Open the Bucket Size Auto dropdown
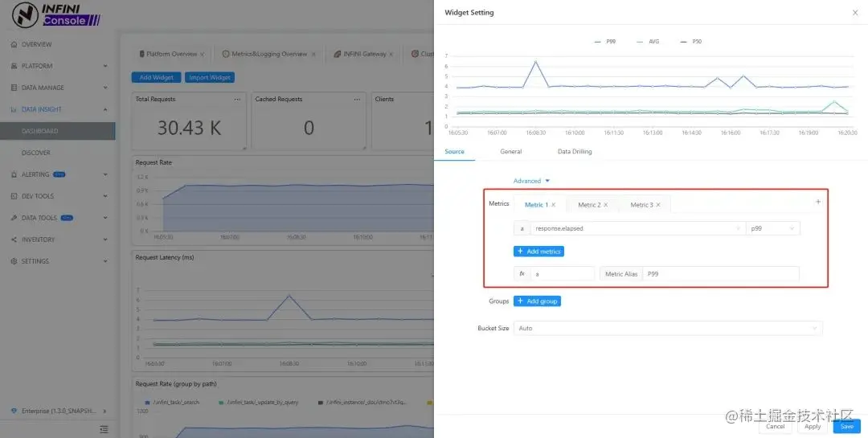This screenshot has width=868, height=438. 668,329
